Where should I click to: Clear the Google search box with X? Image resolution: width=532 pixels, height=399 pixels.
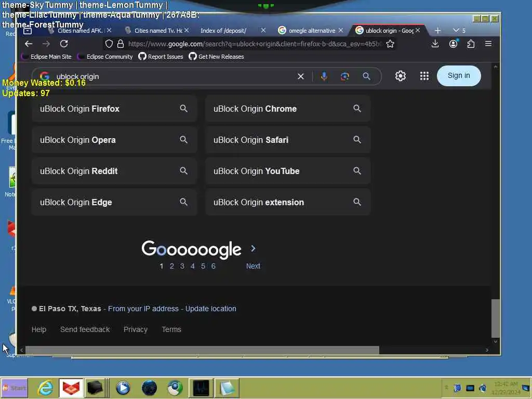(301, 76)
